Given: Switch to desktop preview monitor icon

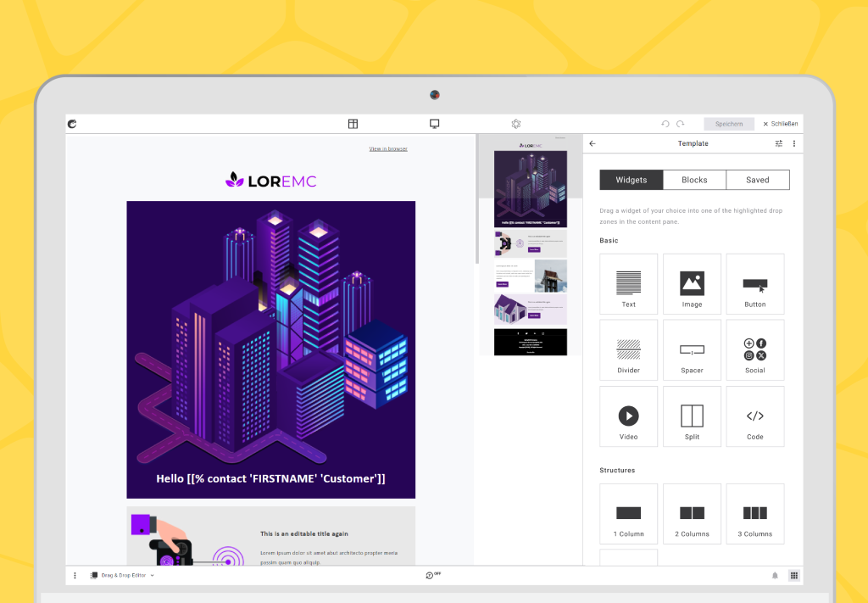Looking at the screenshot, I should coord(435,124).
